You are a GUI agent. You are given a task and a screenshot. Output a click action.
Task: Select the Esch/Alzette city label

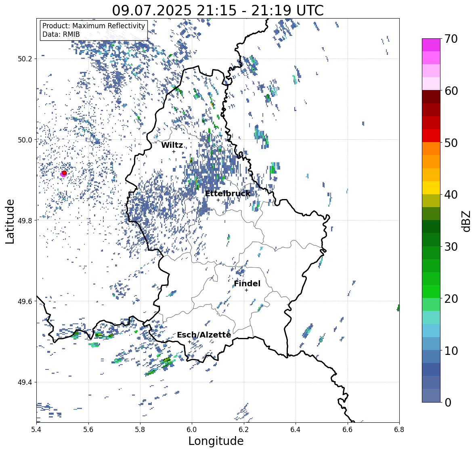pos(204,335)
